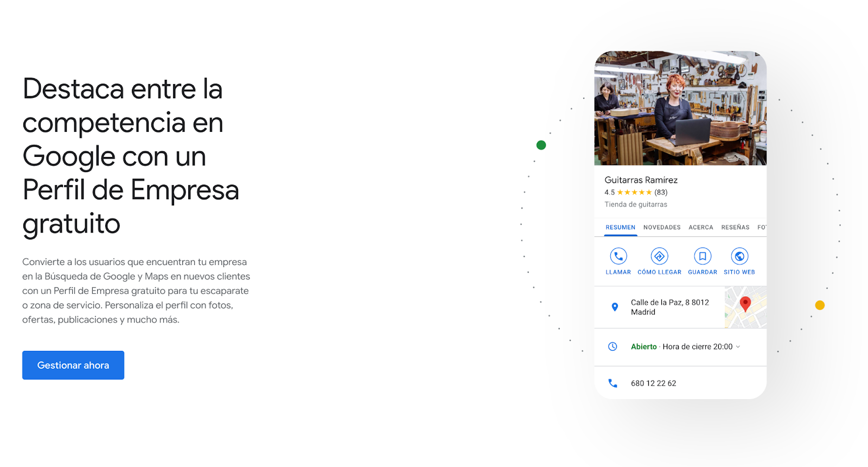
Task: Click the guitar shop photo
Action: 680,108
